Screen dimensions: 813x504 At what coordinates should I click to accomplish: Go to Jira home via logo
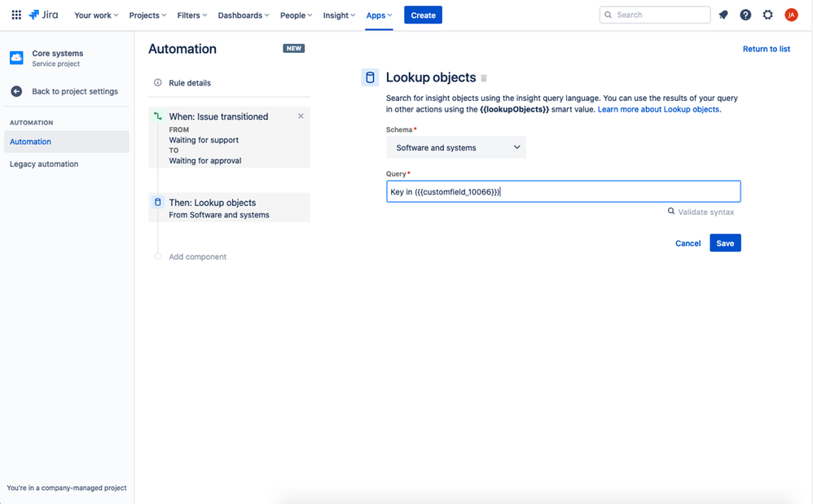pos(43,15)
